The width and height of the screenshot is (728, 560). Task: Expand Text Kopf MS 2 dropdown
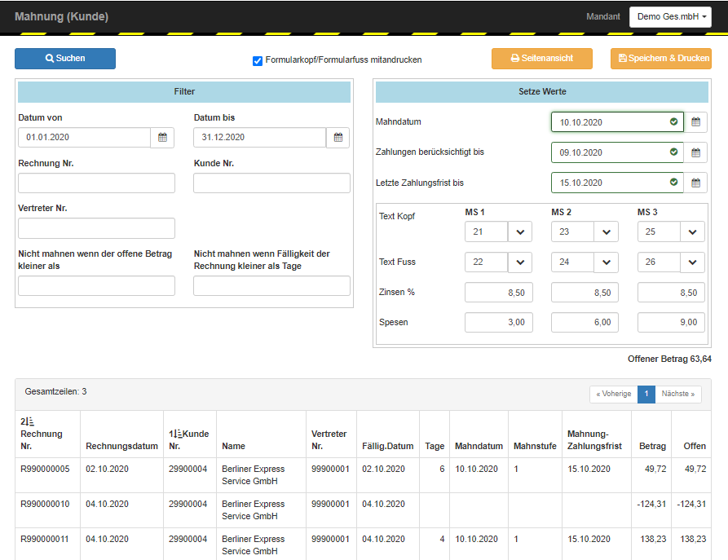[x=607, y=231]
